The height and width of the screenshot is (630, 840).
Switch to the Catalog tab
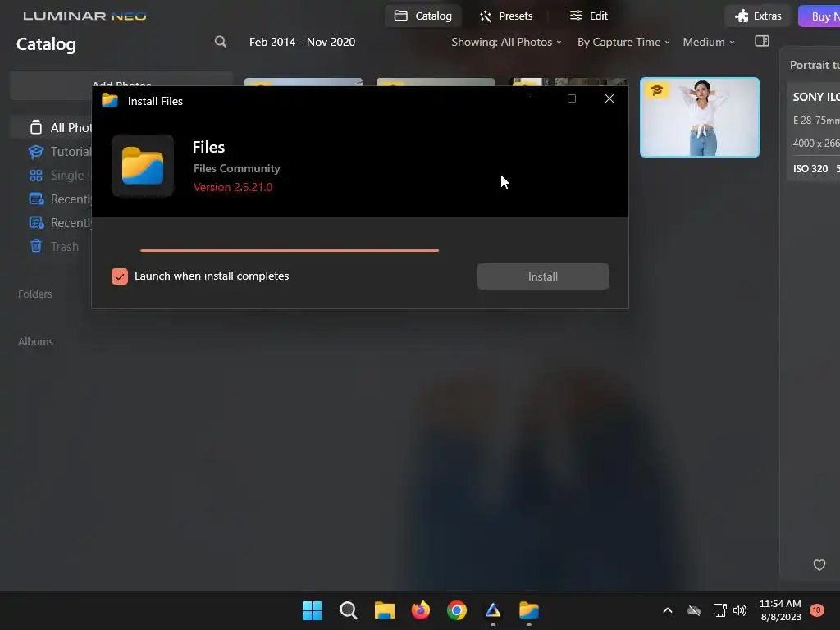(x=422, y=16)
